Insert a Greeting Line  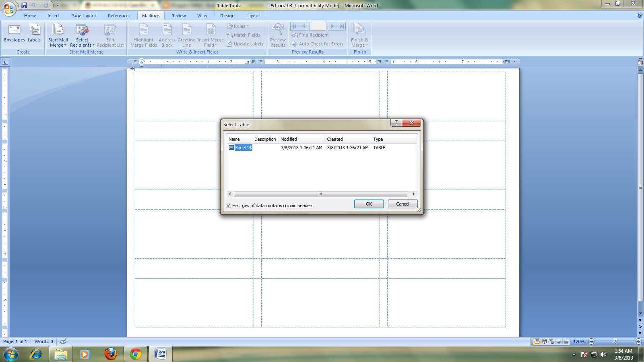click(186, 35)
